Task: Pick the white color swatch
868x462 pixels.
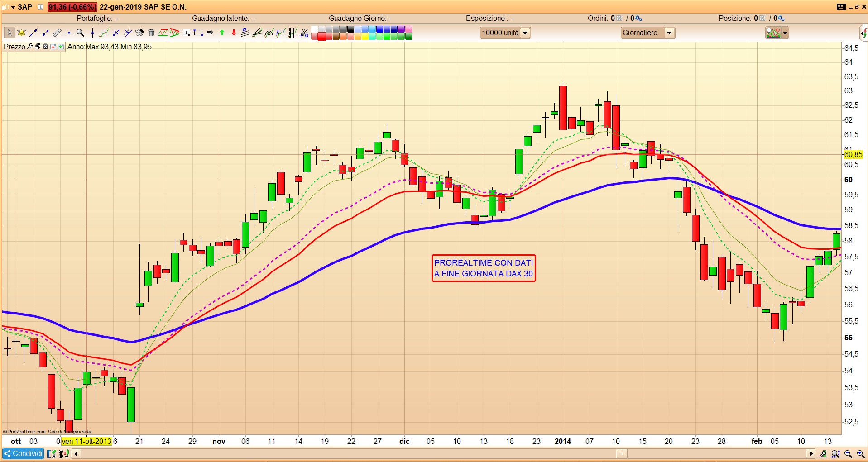Action: pos(314,29)
